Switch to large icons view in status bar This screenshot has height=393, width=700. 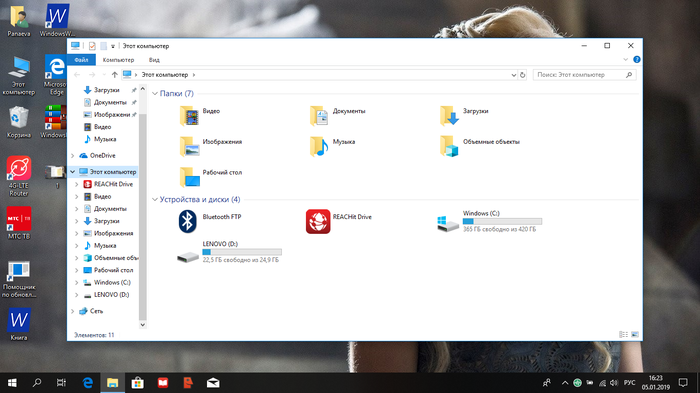coord(635,334)
